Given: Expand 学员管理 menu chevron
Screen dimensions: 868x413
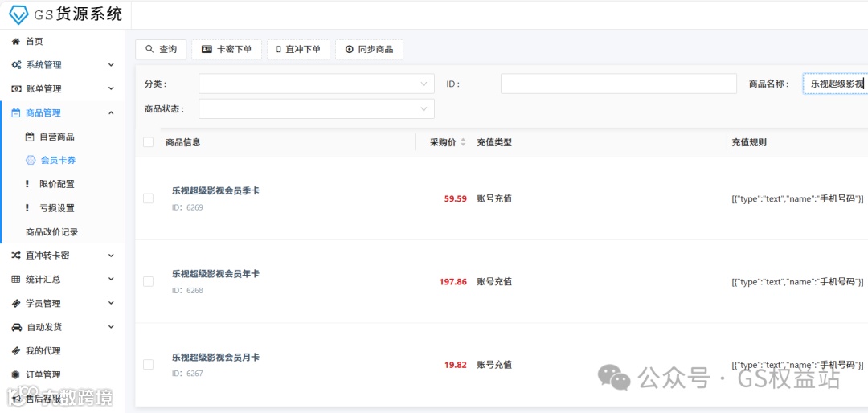Looking at the screenshot, I should (111, 304).
